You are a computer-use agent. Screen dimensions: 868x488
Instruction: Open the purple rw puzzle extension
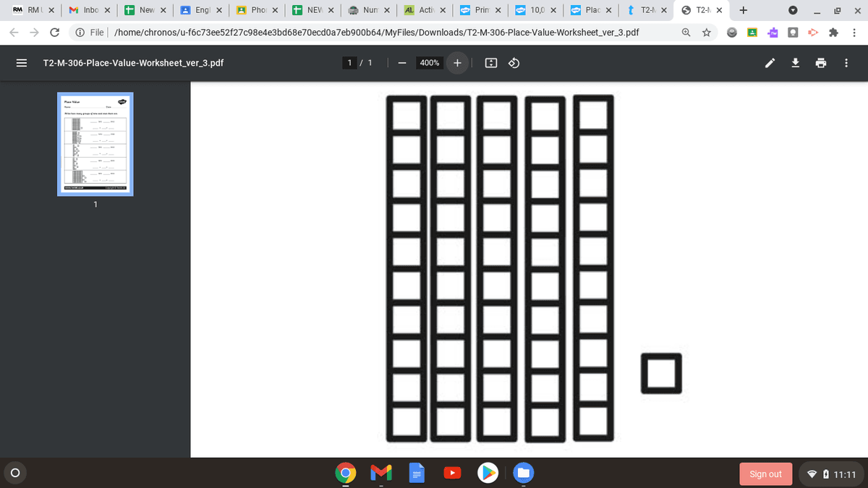click(773, 33)
